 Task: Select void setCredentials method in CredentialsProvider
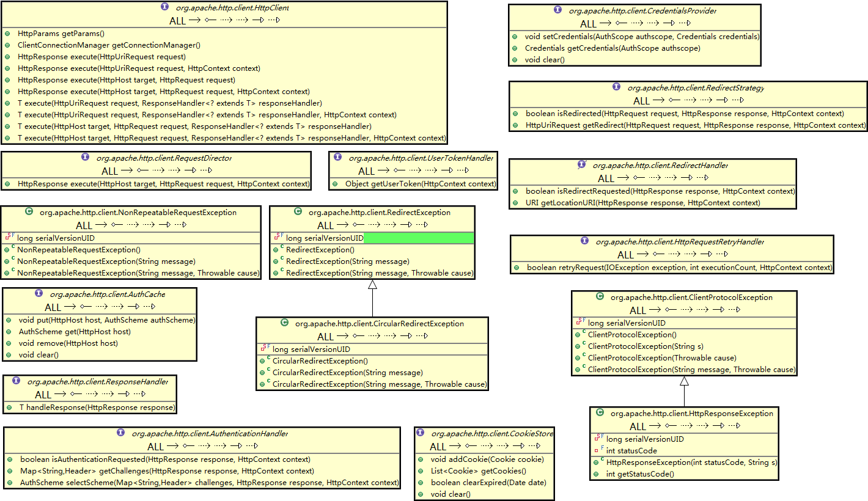pyautogui.click(x=642, y=37)
